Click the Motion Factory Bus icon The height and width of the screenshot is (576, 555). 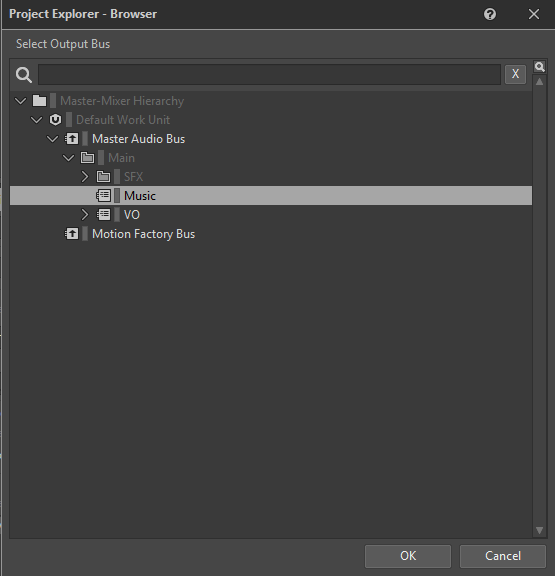[x=71, y=234]
